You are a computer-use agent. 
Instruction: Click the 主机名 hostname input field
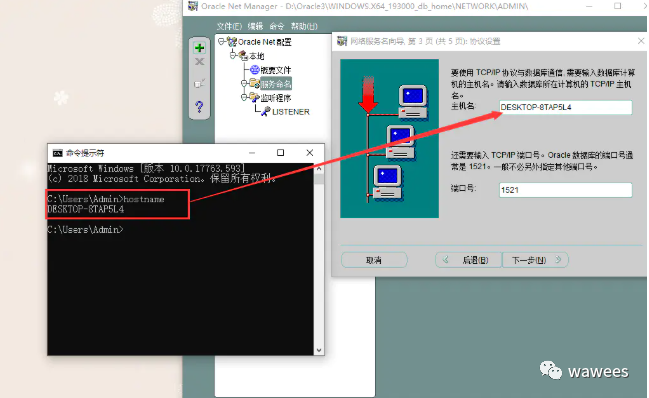pyautogui.click(x=565, y=107)
